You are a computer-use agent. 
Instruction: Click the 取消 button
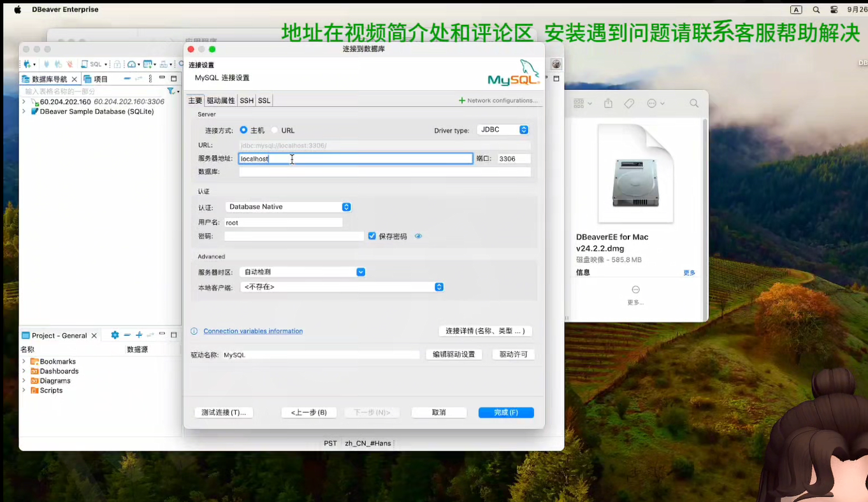[439, 412]
